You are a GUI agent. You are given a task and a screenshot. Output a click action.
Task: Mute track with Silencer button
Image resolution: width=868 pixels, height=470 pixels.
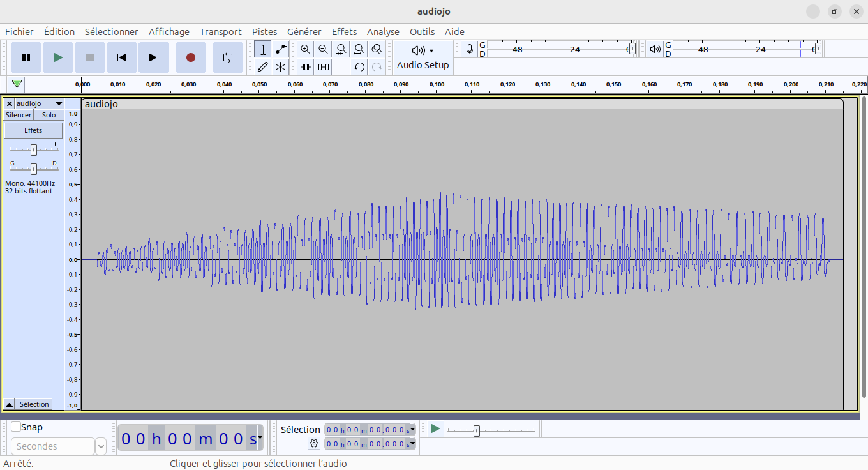(x=19, y=115)
